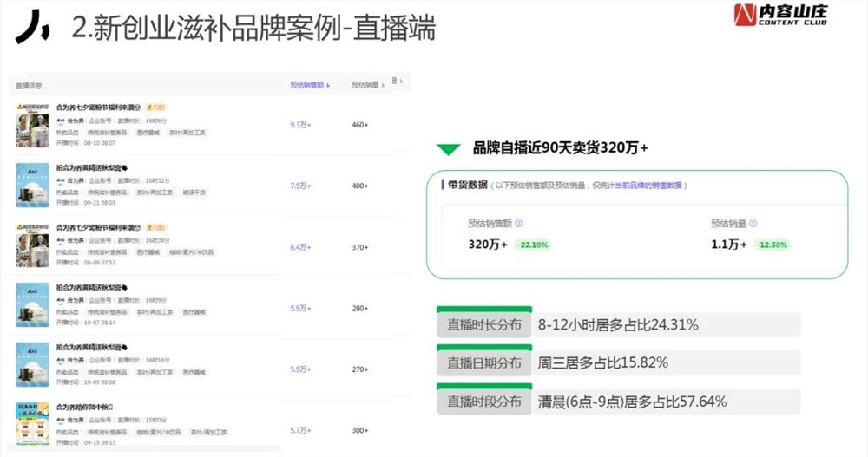
Task: Click the 320万+ estimated sales figure
Action: pos(488,245)
